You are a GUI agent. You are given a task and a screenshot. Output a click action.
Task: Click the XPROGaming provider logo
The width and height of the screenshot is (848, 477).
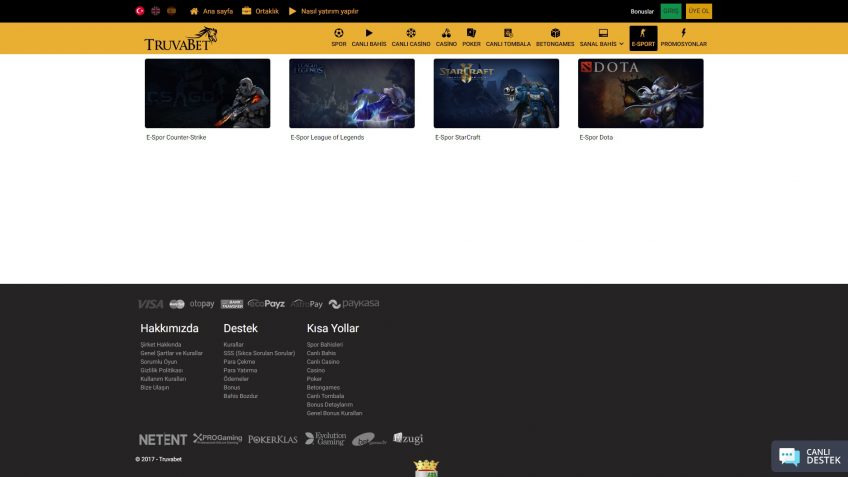(217, 439)
